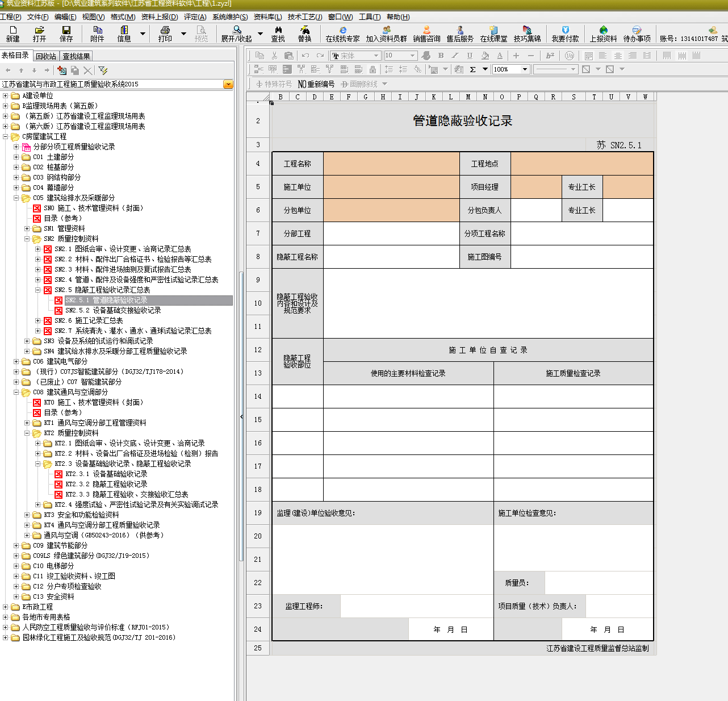Click the delete X icon in directory toolbar
Screen dimensions: 728x701
click(x=87, y=70)
